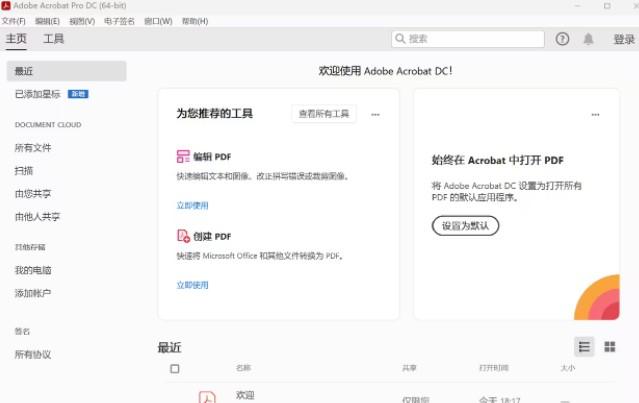The image size is (639, 403).
Task: Open the 编辑(E) menu
Action: (47, 21)
